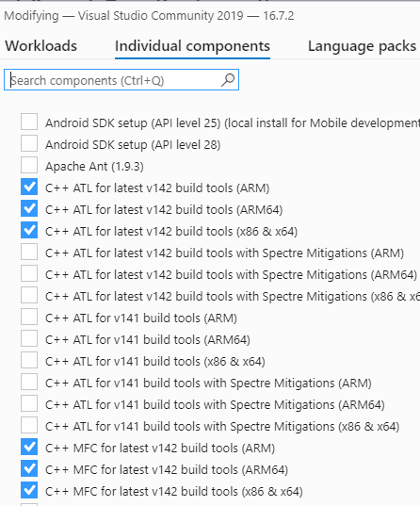The image size is (420, 506).
Task: Check ATL v141 Spectre Mitigations (x86 & x64)
Action: pyautogui.click(x=29, y=425)
